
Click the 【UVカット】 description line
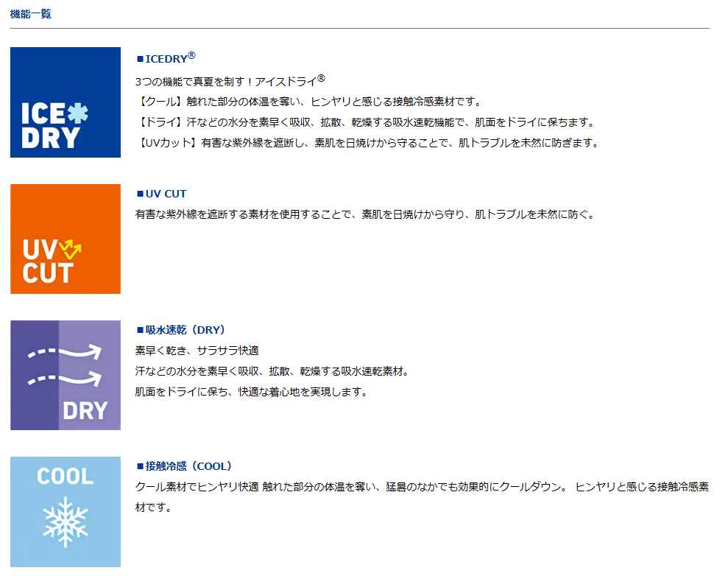coord(369,143)
